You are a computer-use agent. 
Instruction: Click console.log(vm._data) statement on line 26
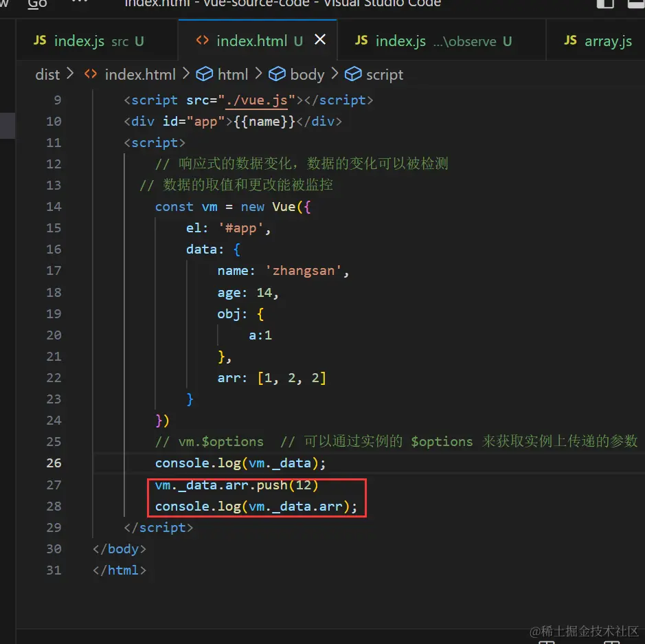240,463
